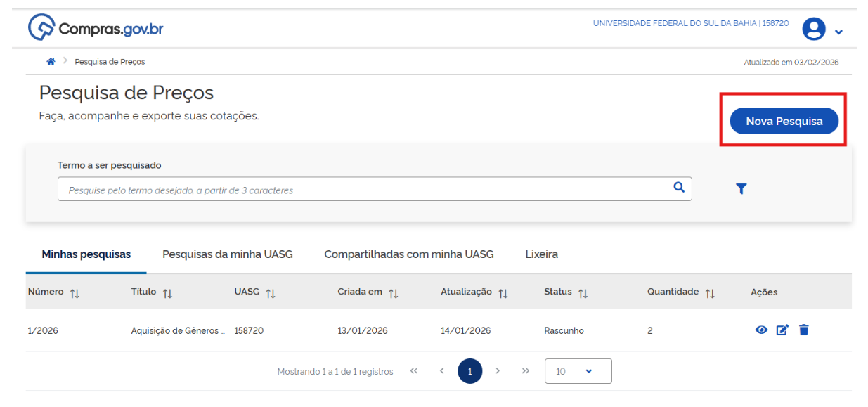View pesquisa 1/2026 with eye icon

(761, 330)
